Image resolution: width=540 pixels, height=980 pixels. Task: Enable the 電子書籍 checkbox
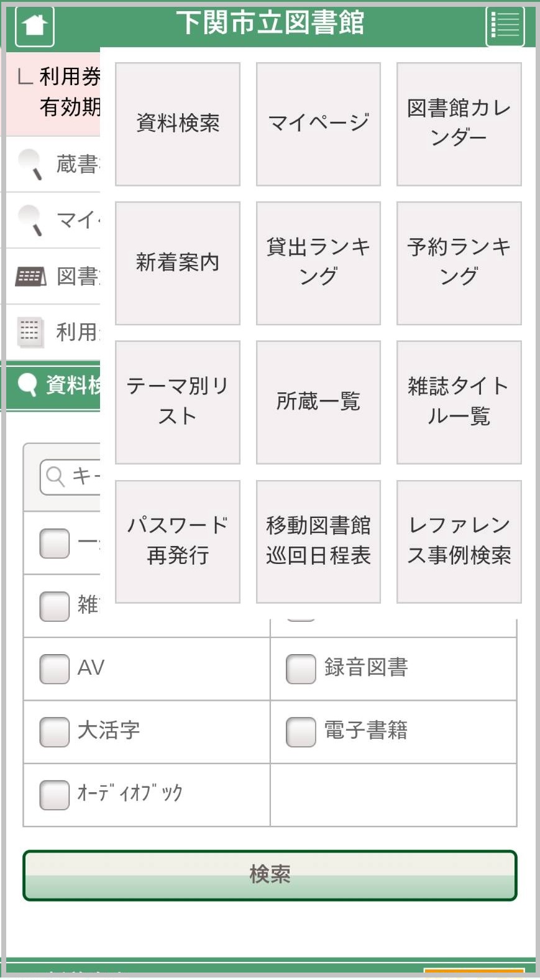(x=301, y=732)
